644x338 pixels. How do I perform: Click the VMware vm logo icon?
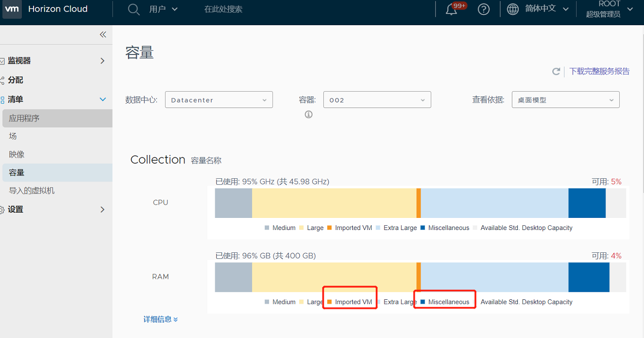[12, 9]
